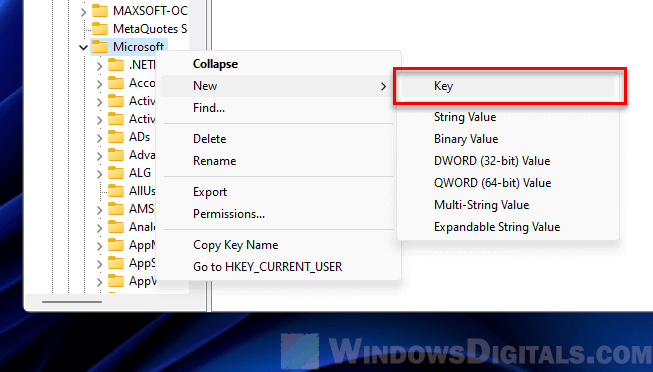
Task: Click Collapse in the context menu
Action: [x=215, y=64]
